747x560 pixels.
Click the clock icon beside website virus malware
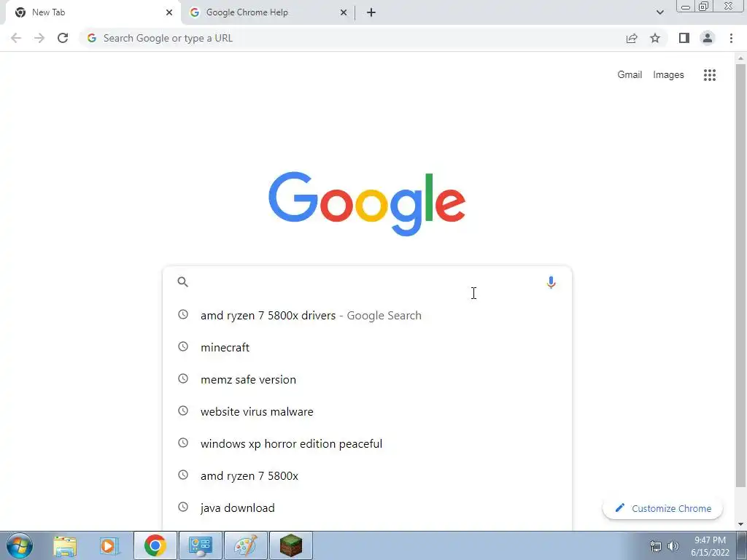point(183,411)
